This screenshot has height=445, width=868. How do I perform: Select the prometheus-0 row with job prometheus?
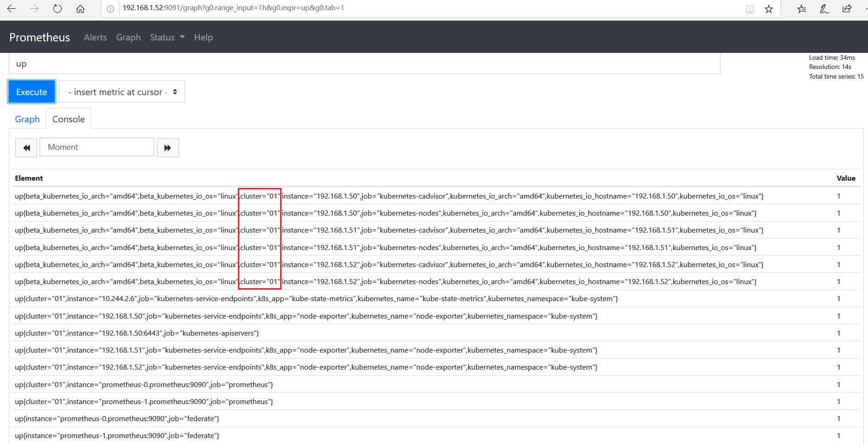(x=436, y=384)
